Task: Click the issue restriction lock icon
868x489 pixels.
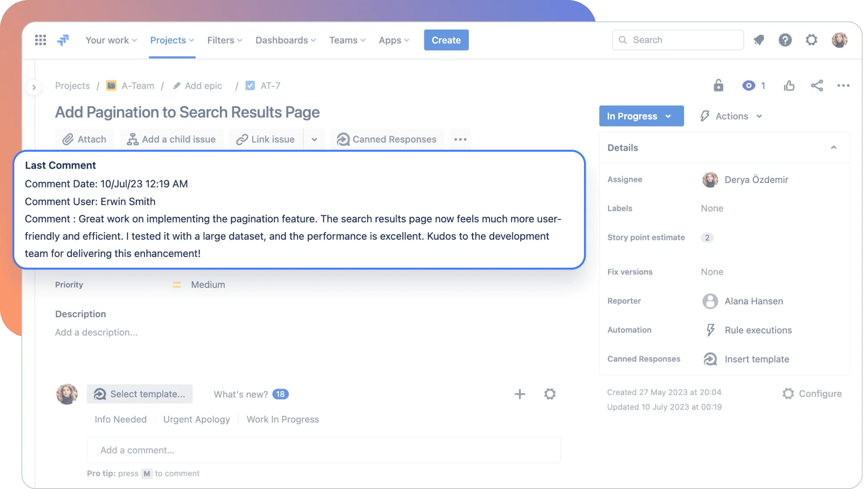Action: point(718,86)
